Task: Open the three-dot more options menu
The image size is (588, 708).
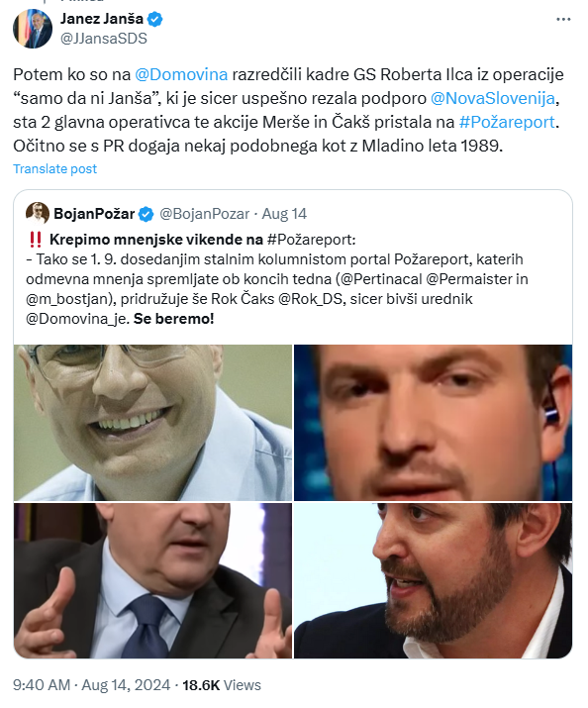Action: 563,20
